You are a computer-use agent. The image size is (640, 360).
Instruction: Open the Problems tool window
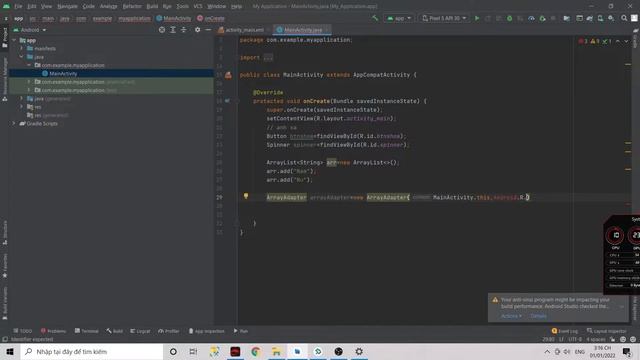tap(53, 331)
